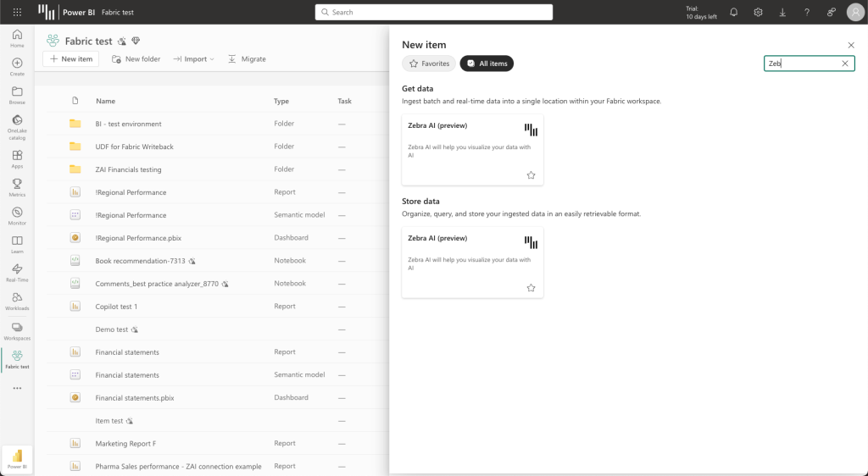868x476 pixels.
Task: Click the Task column header
Action: (x=344, y=101)
